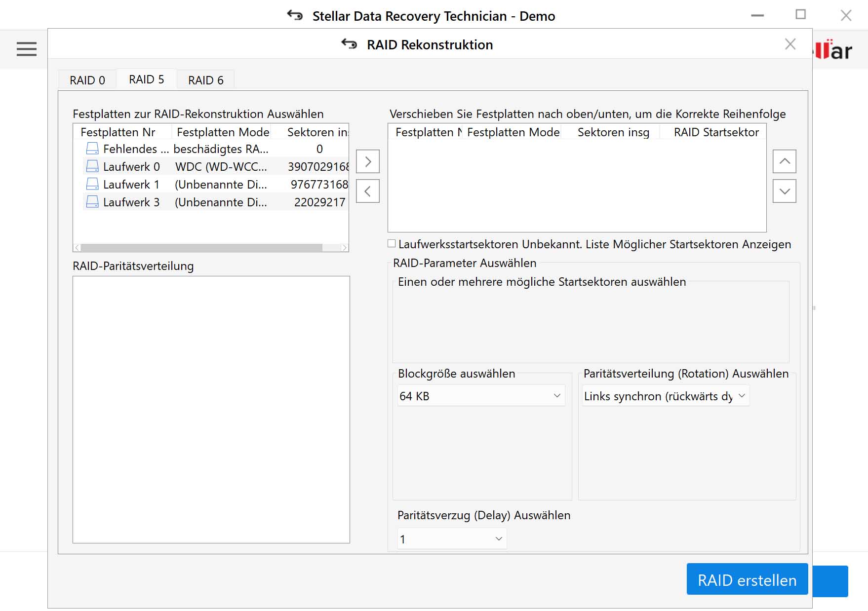Switch to the RAID 5 tab

click(147, 79)
